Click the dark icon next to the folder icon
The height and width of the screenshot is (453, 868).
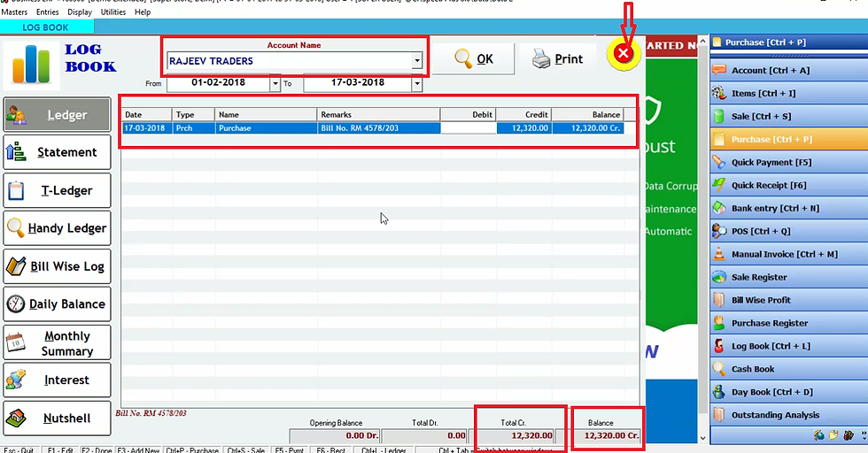(x=849, y=435)
